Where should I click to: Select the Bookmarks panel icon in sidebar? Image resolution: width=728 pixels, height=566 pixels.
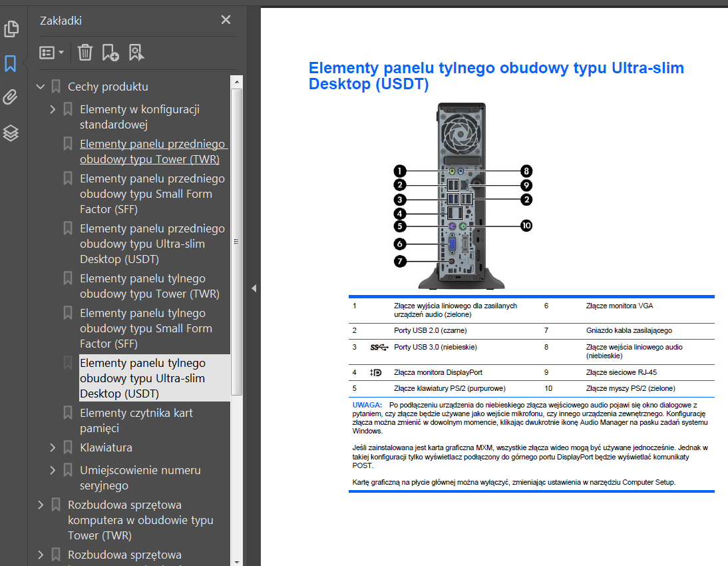[10, 64]
